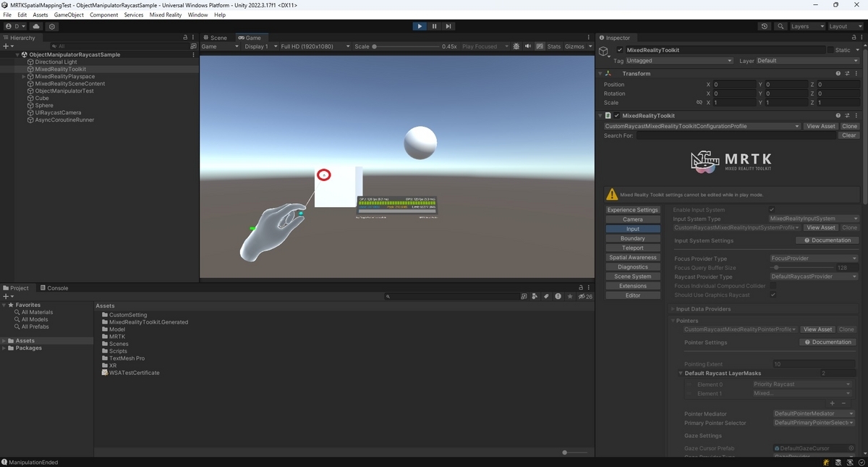The width and height of the screenshot is (868, 467).
Task: Toggle the MixedRealityToolkit component enabled checkbox
Action: click(x=616, y=116)
